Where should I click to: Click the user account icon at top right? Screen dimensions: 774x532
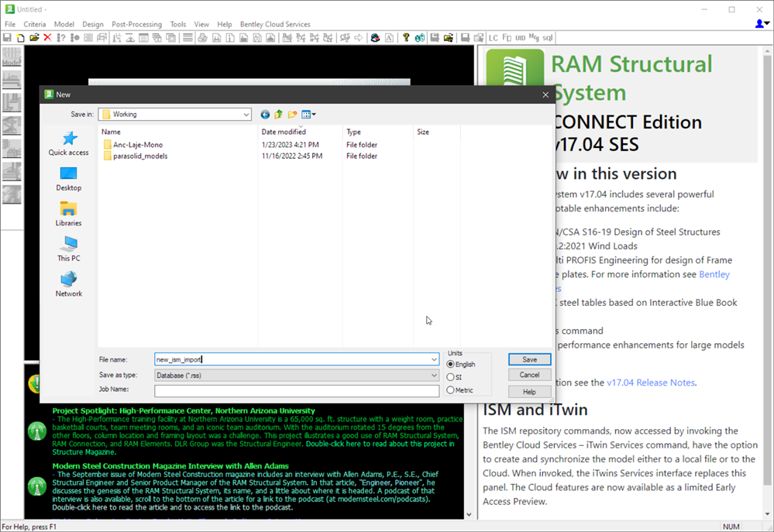tap(762, 24)
